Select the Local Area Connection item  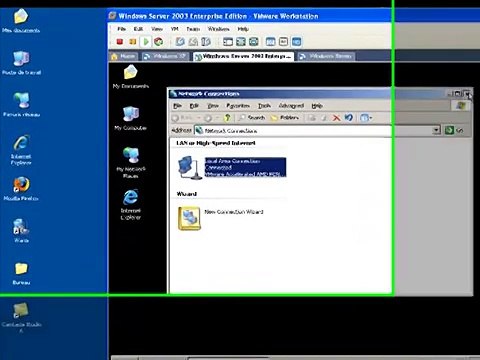[232, 167]
